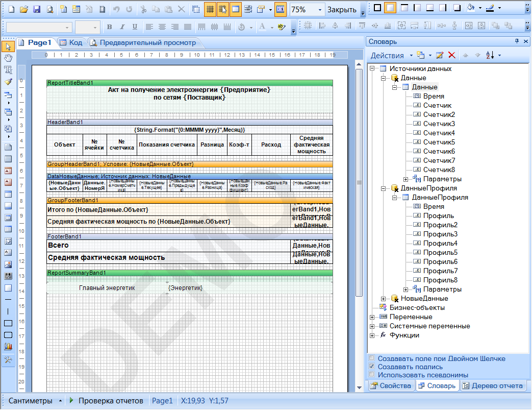Open border color pencil dropdown
The width and height of the screenshot is (532, 410).
pos(499,8)
